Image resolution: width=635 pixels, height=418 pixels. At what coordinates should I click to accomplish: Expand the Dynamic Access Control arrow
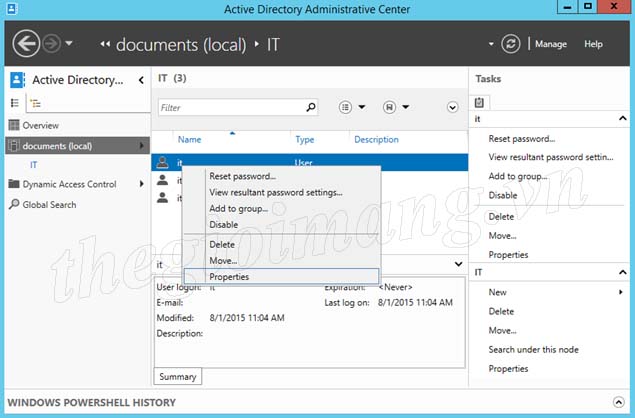coord(141,184)
